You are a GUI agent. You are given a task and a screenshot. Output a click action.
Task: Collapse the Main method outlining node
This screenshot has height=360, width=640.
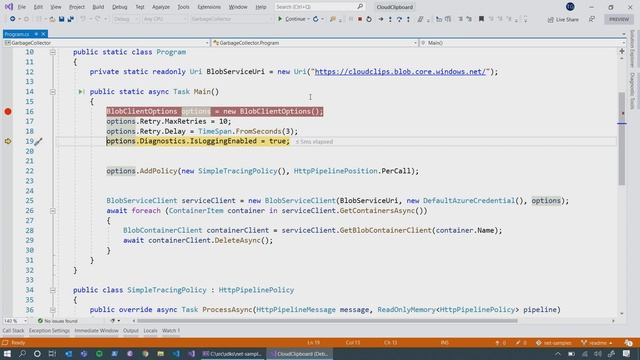pyautogui.click(x=53, y=92)
